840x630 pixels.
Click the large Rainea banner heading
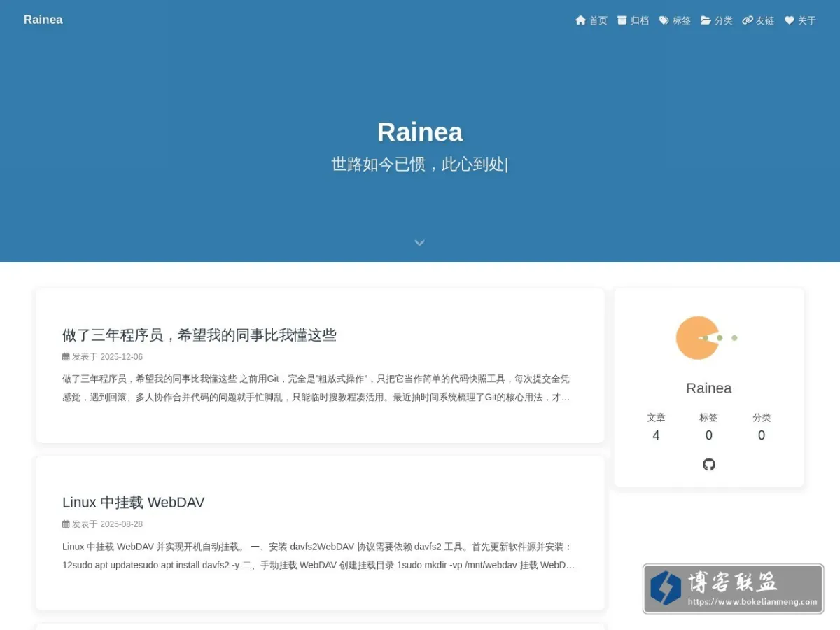[420, 132]
